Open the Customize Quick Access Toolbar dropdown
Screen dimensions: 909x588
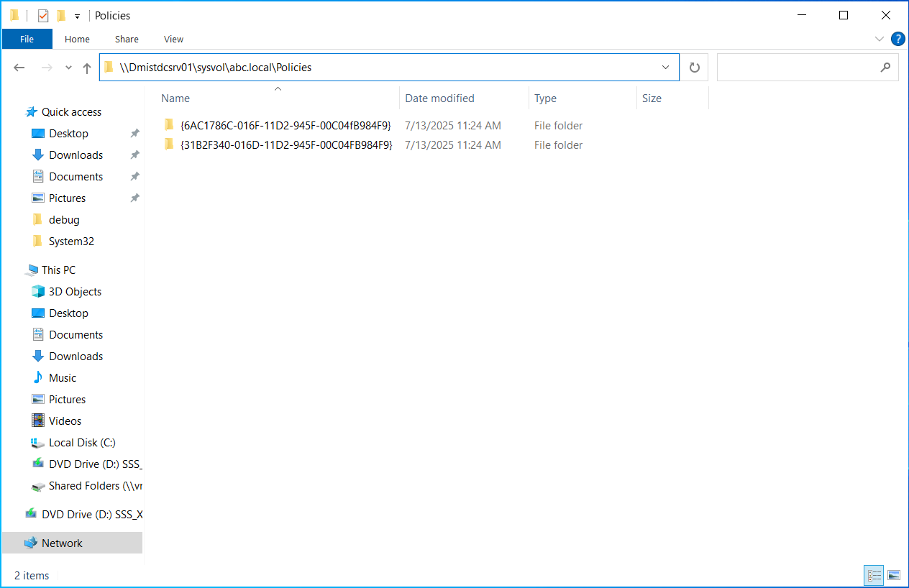click(x=77, y=17)
